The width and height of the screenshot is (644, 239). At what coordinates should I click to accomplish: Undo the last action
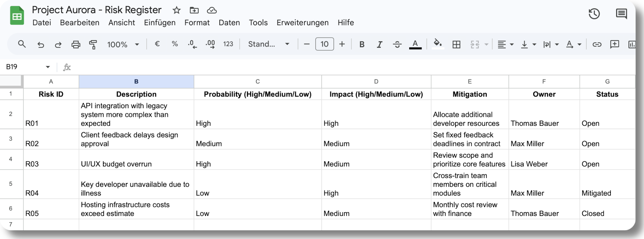(41, 44)
